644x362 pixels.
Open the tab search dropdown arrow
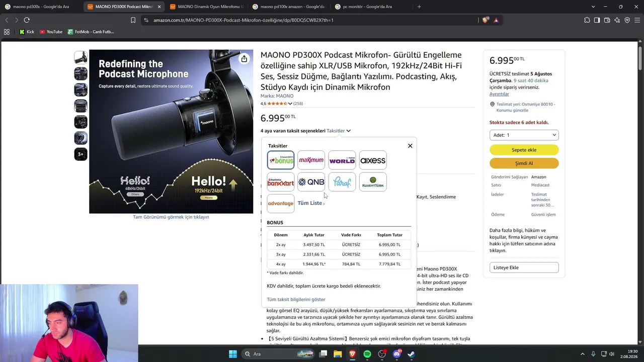(x=593, y=7)
